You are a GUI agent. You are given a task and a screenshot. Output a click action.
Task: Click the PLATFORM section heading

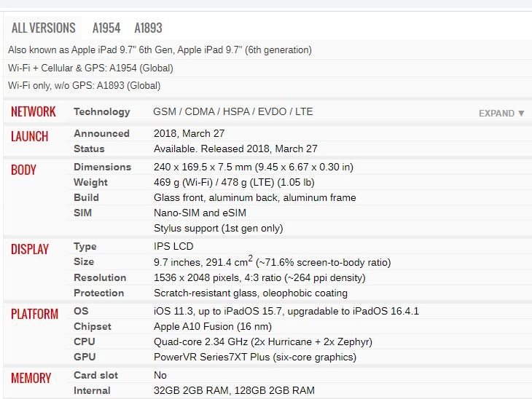[x=34, y=314]
